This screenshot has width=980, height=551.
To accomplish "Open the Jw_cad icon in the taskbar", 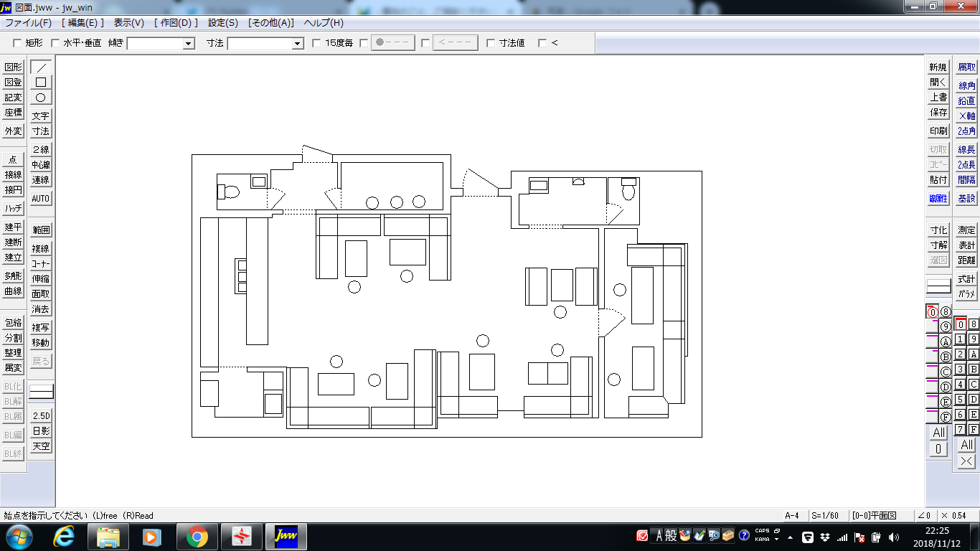I will [x=286, y=536].
